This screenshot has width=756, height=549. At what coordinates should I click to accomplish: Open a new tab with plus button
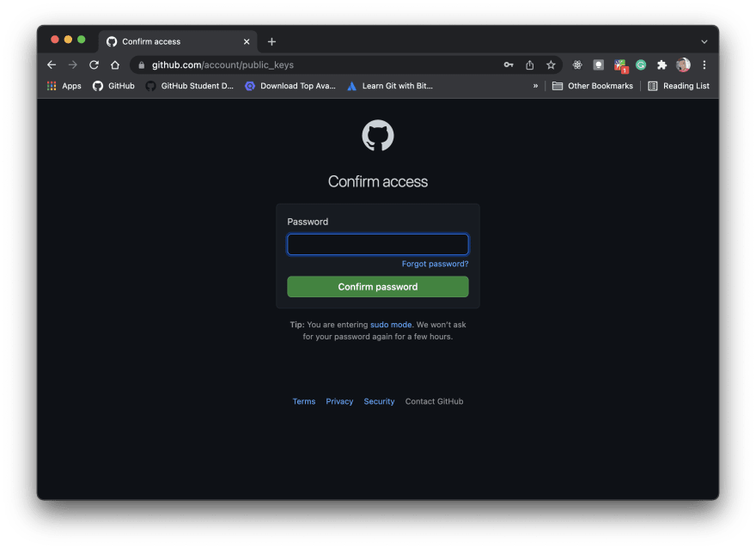tap(272, 41)
